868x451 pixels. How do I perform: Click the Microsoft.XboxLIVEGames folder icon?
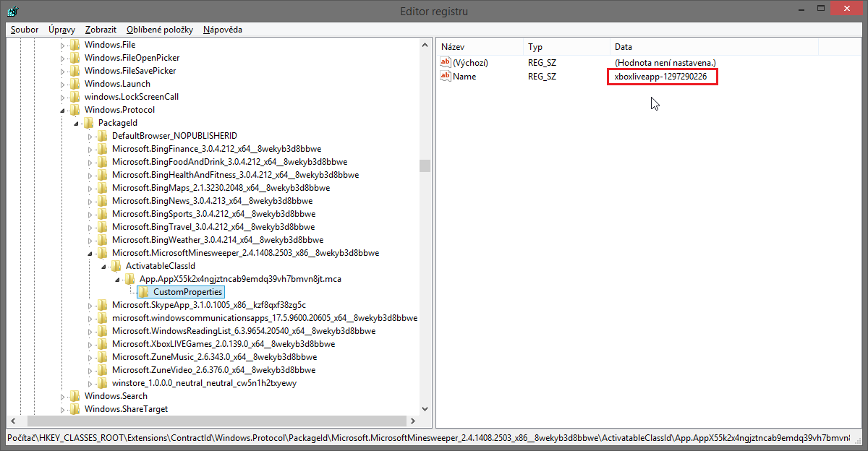click(x=103, y=344)
